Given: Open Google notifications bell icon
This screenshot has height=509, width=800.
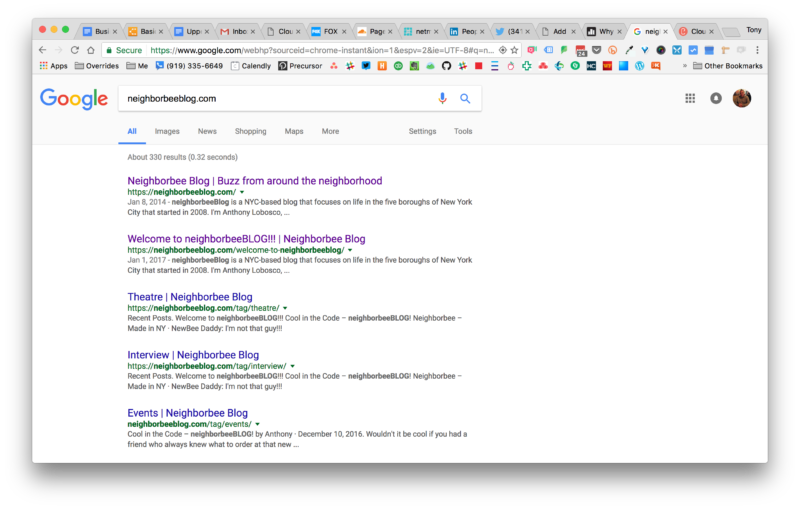Looking at the screenshot, I should 716,98.
